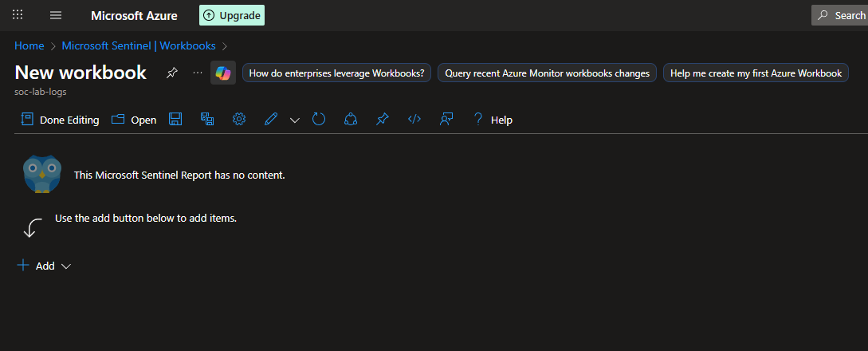Click the pin icon in workbook toolbar
The width and height of the screenshot is (868, 351).
pos(383,120)
